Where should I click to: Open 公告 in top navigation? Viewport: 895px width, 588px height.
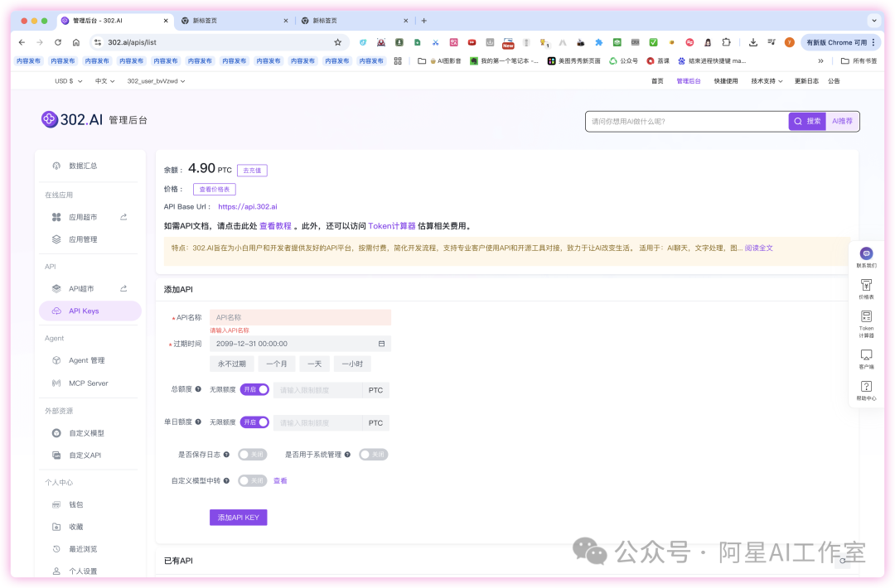[x=834, y=81]
